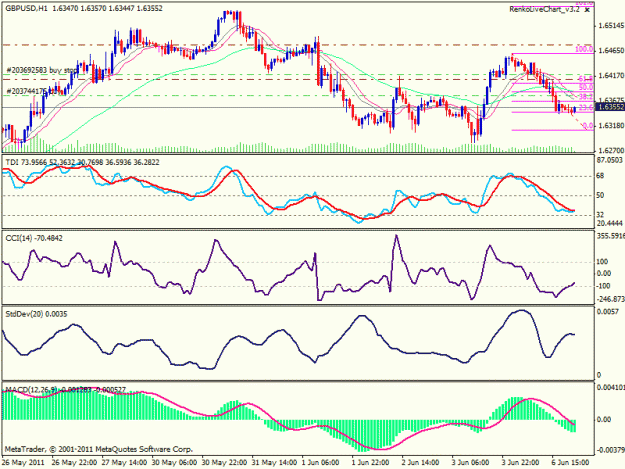Click the 26 May 2011 date label
The width and height of the screenshot is (625, 469).
tap(23, 463)
